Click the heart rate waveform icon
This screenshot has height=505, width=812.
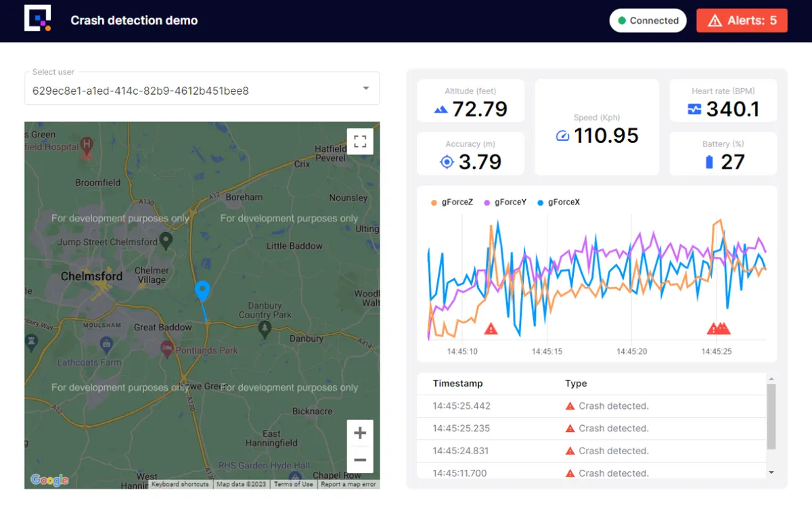click(695, 108)
